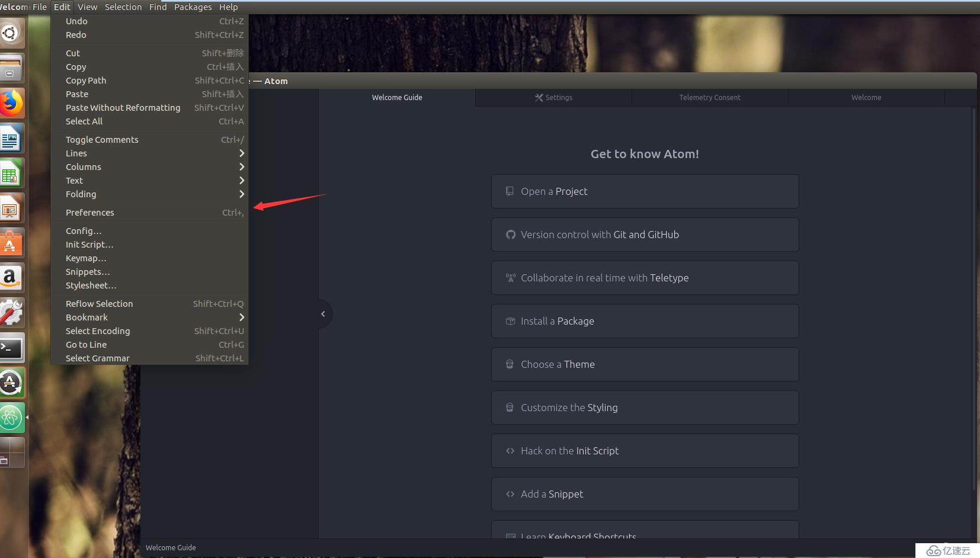Choose Go to Line entry

pyautogui.click(x=149, y=345)
